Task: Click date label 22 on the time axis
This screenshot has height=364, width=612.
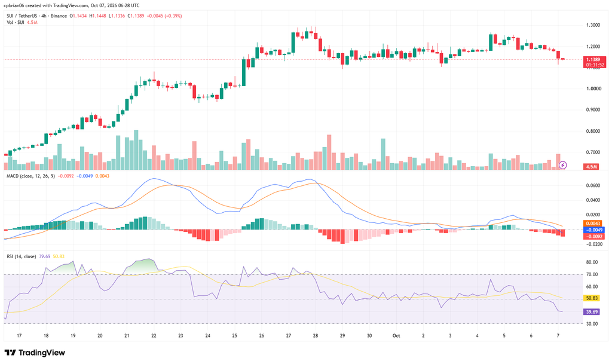Action: click(x=154, y=335)
